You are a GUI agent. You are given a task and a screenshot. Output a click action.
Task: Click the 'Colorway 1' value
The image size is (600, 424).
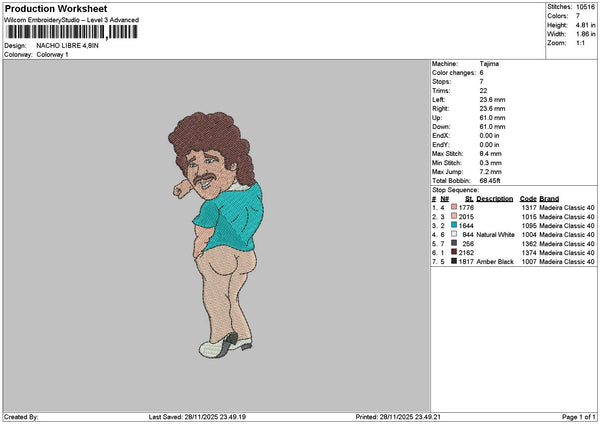coord(52,55)
